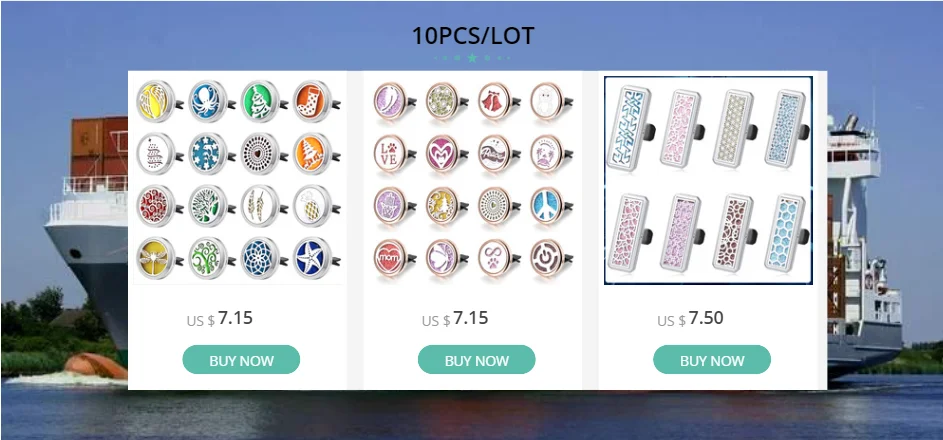This screenshot has height=440, width=943.
Task: Buy the rose gold lockets set
Action: [476, 360]
